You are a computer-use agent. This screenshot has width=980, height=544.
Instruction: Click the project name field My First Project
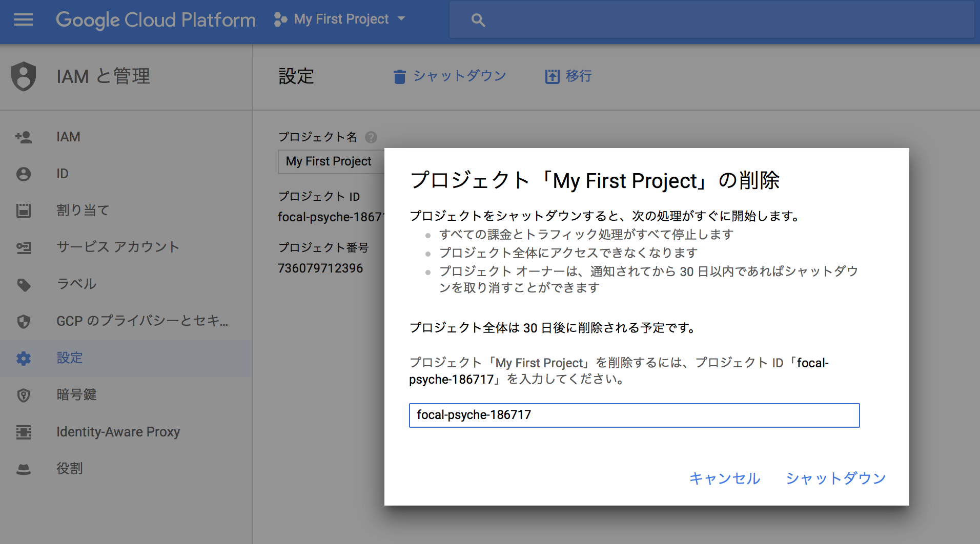(x=331, y=161)
